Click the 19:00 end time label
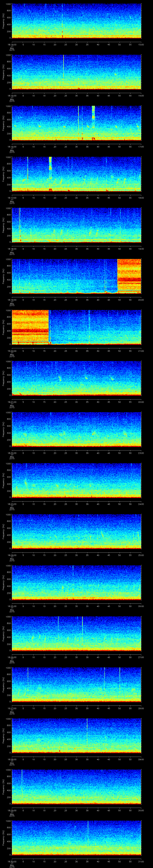Image resolution: width=153 pixels, height=868 pixels. point(141,249)
